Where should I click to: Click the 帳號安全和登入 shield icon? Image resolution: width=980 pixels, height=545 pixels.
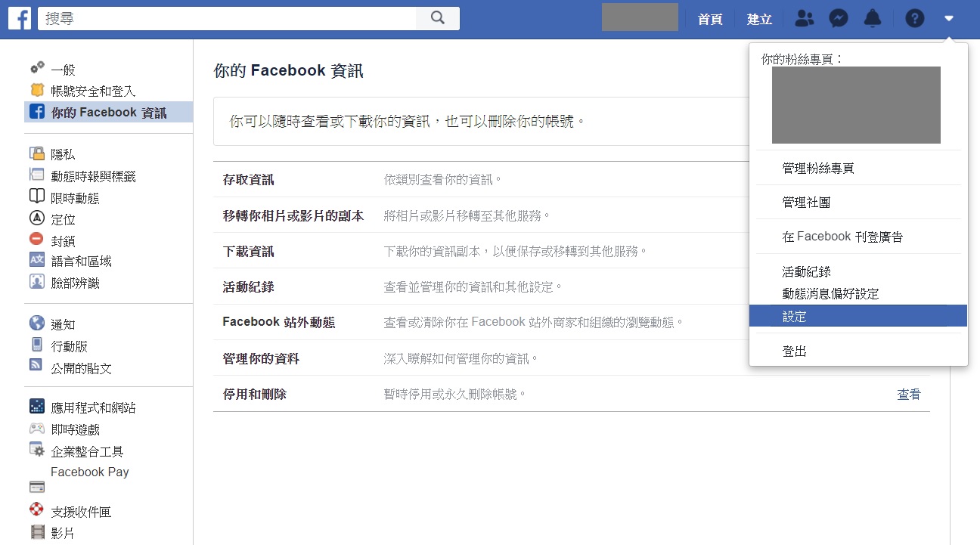click(x=37, y=90)
